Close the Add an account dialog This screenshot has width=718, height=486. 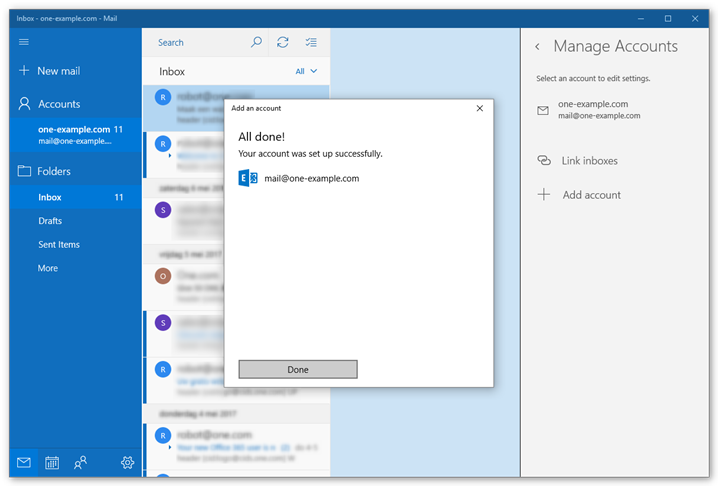click(x=479, y=108)
